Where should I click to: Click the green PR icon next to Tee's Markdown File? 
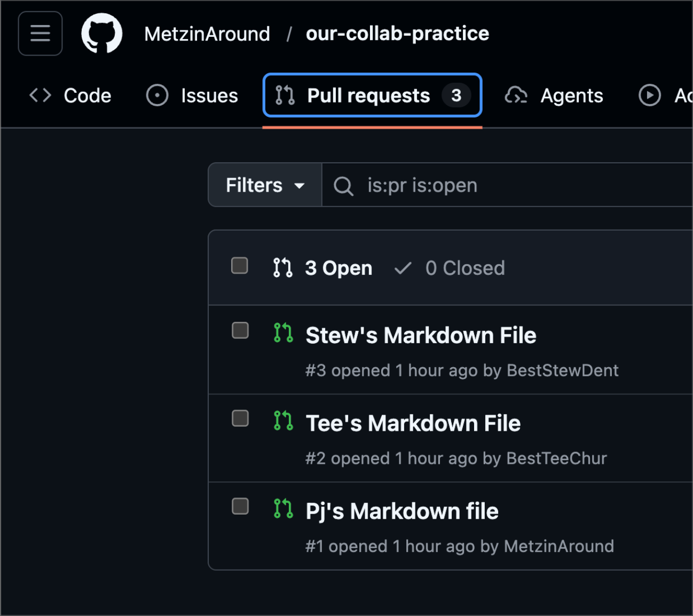pyautogui.click(x=283, y=421)
